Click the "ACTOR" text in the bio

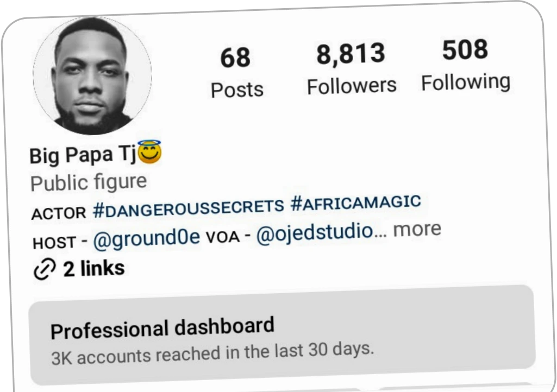59,213
